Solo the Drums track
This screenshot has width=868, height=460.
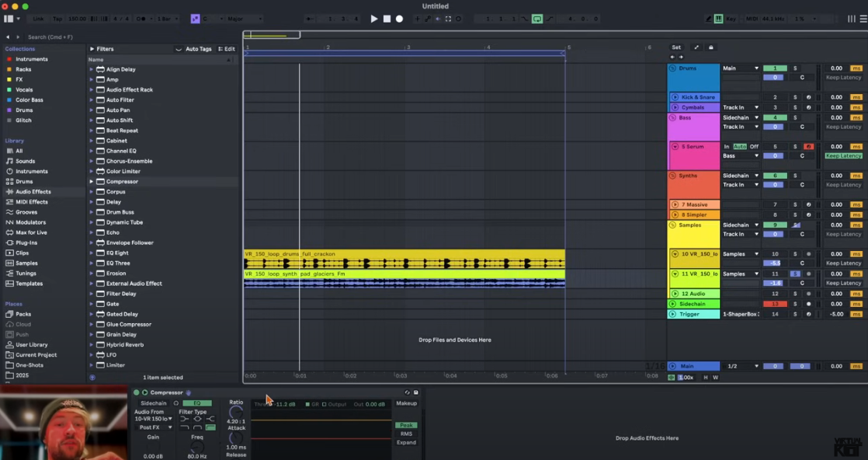[x=795, y=68]
